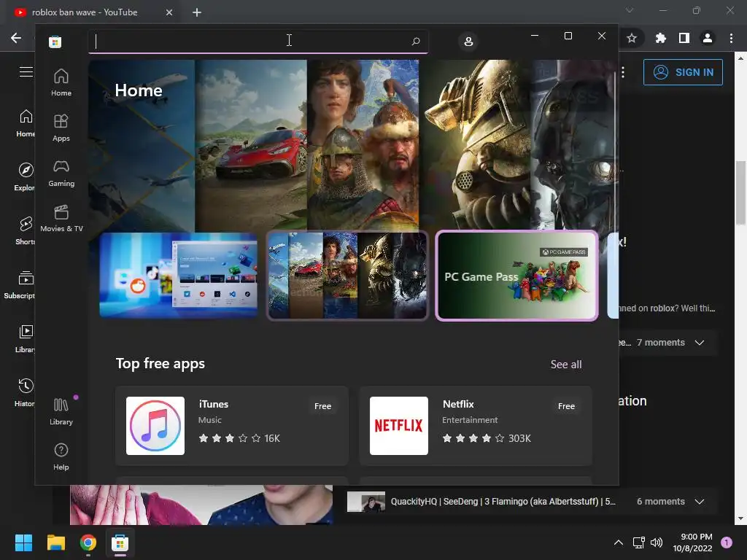
Task: Click the Free button for Netflix
Action: 566,406
